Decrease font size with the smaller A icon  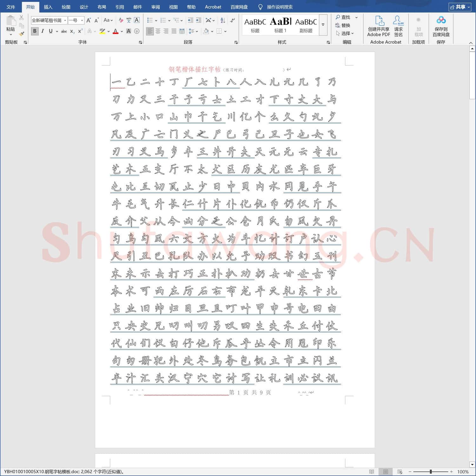point(96,20)
